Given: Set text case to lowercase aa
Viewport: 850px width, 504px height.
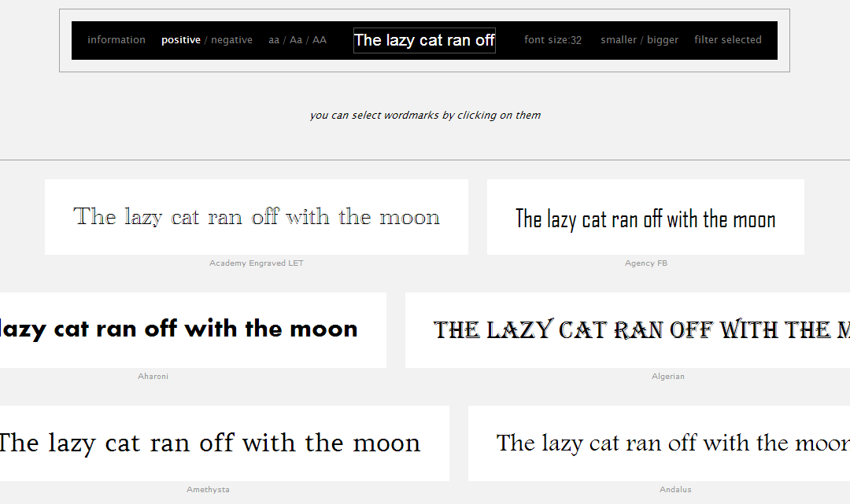Looking at the screenshot, I should click(274, 40).
